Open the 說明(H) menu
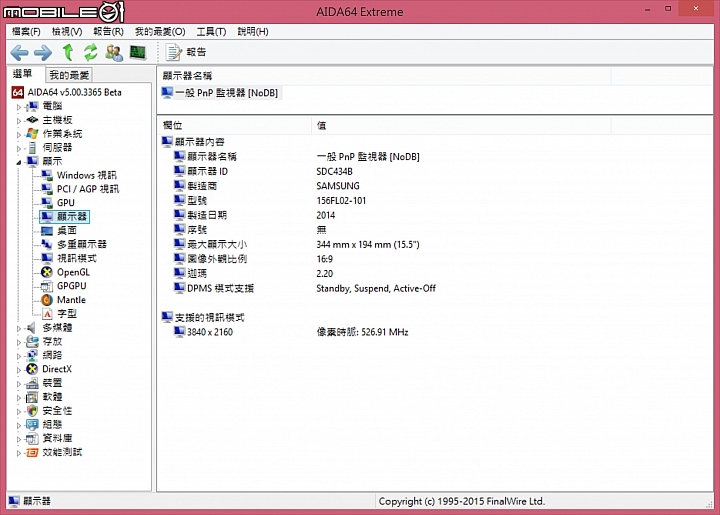 tap(253, 31)
